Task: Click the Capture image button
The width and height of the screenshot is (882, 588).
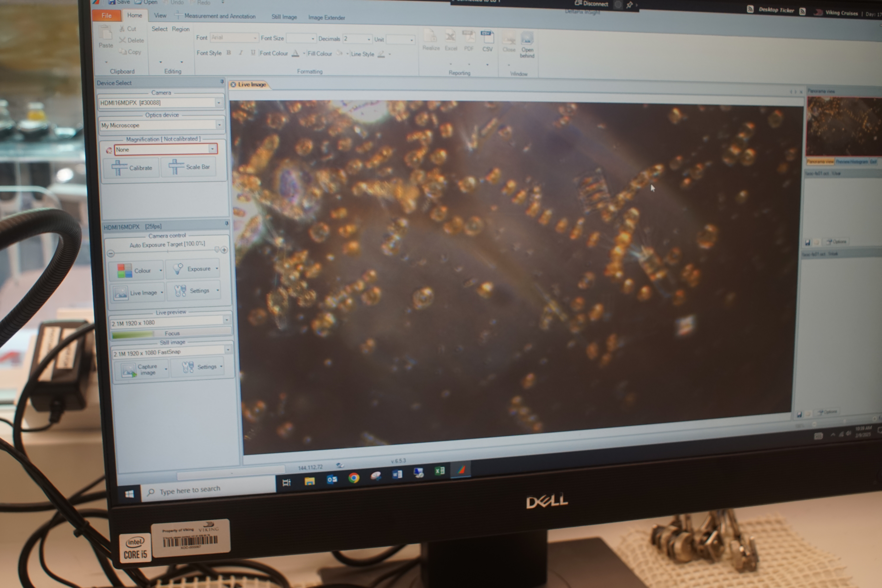Action: 141,369
